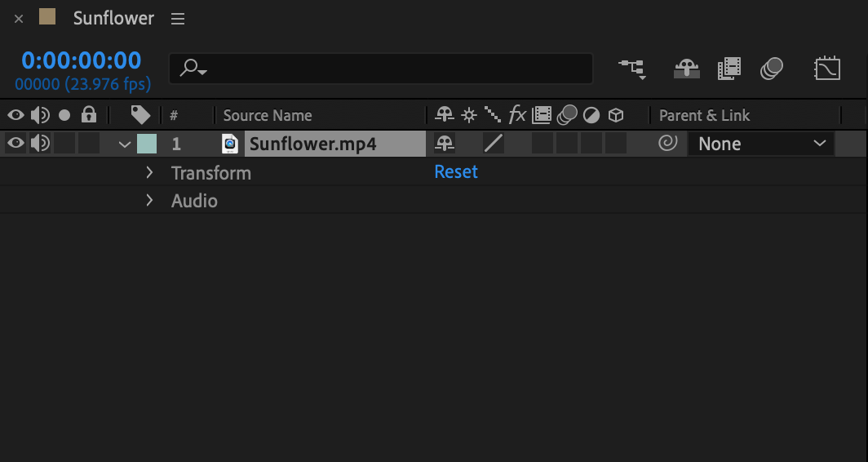Solo the Sunflower.mp4 layer

(x=64, y=144)
